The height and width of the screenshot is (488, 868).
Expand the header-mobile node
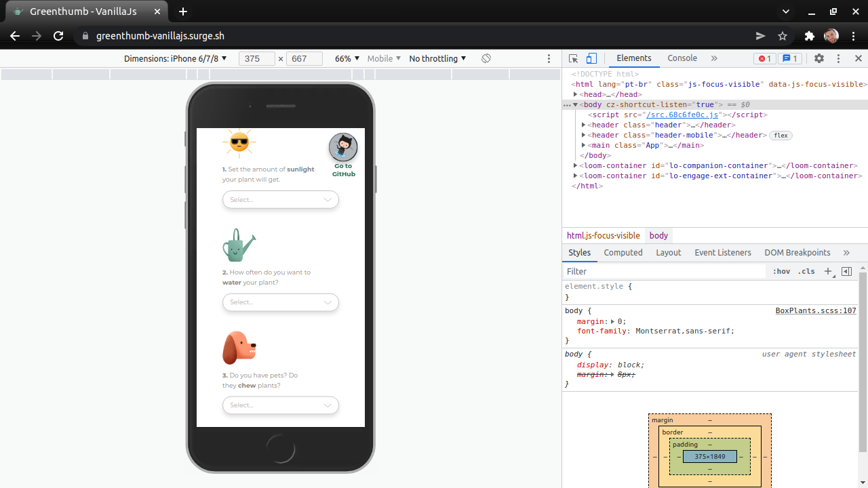[584, 135]
